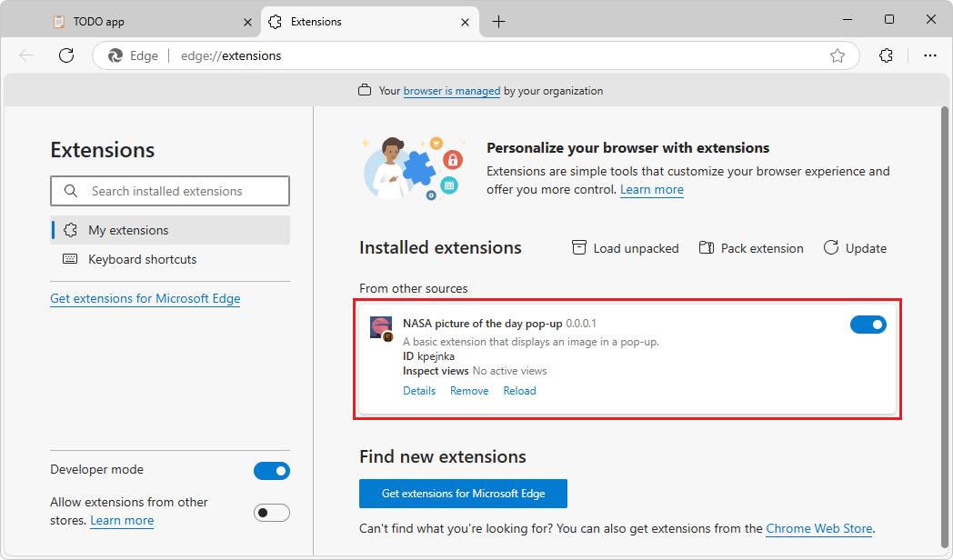Click the favorites star in the address bar
The image size is (953, 560).
(838, 55)
